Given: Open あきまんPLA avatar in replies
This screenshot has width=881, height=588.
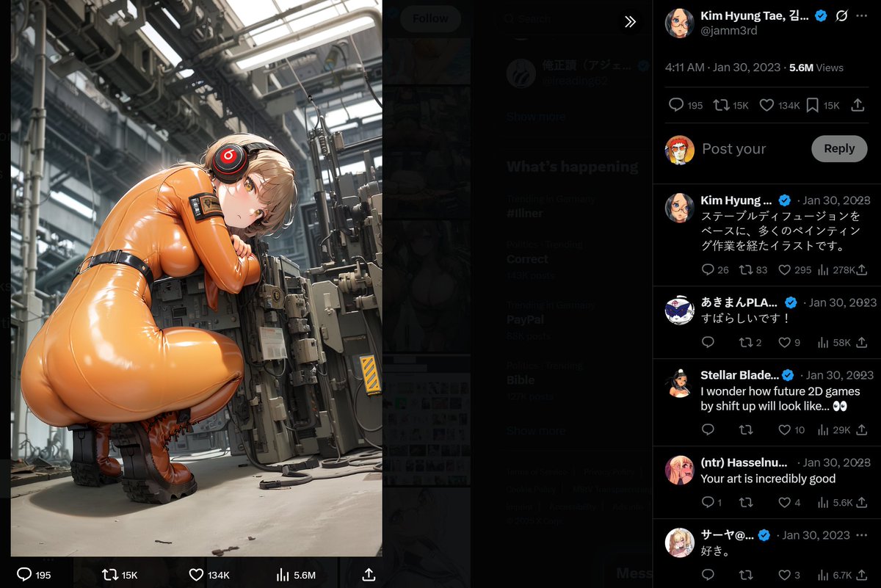Looking at the screenshot, I should pyautogui.click(x=679, y=310).
